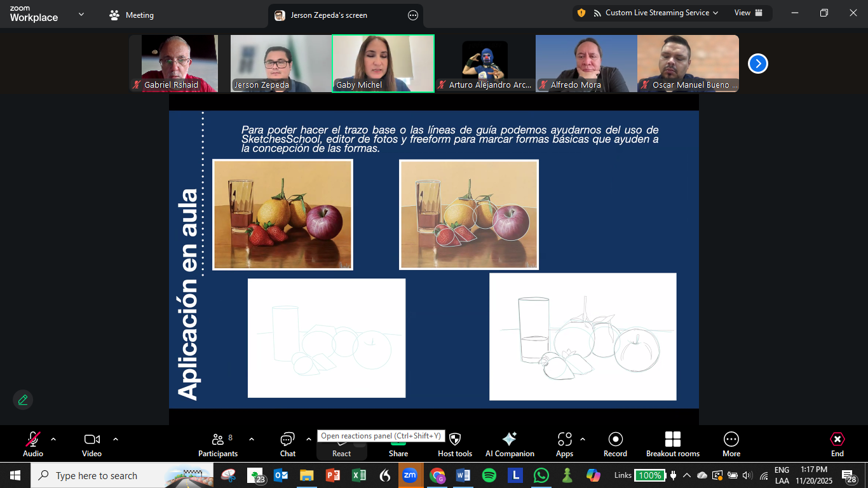This screenshot has height=488, width=868.
Task: Open the Zoom Workplace dropdown chevron
Action: [x=81, y=15]
